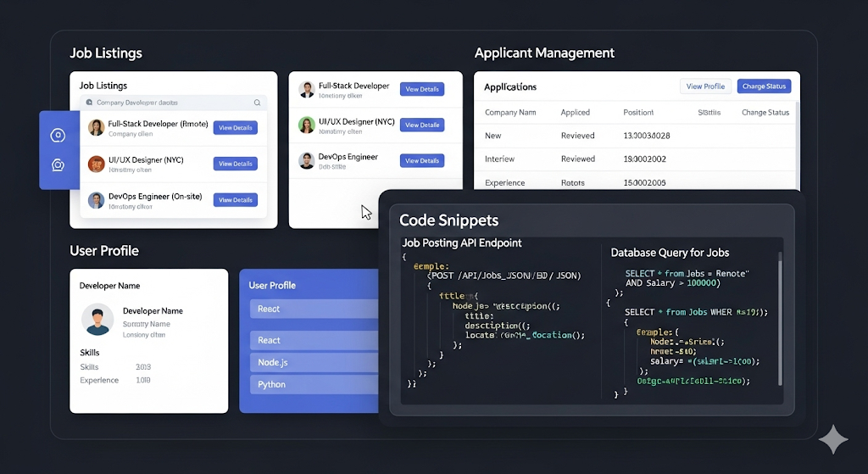868x474 pixels.
Task: Select the second React skill item
Action: coord(314,340)
